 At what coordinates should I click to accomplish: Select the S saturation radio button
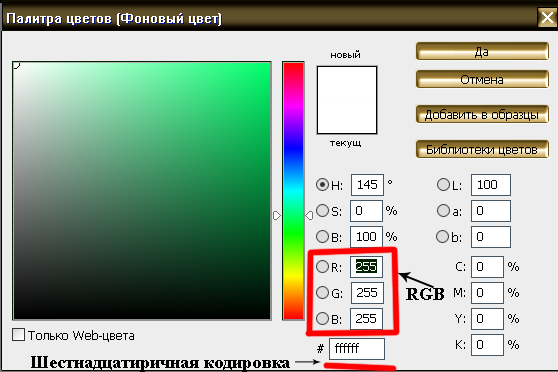(322, 210)
